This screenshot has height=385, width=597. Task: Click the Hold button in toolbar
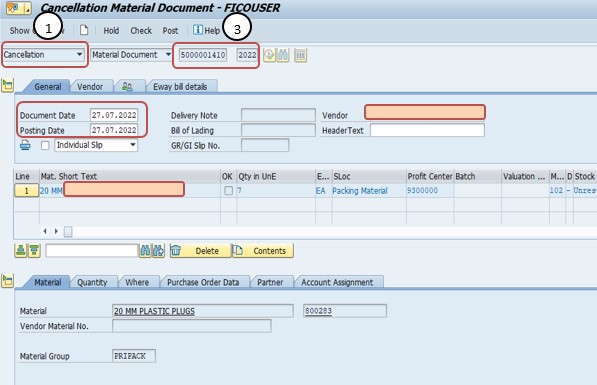tap(111, 30)
